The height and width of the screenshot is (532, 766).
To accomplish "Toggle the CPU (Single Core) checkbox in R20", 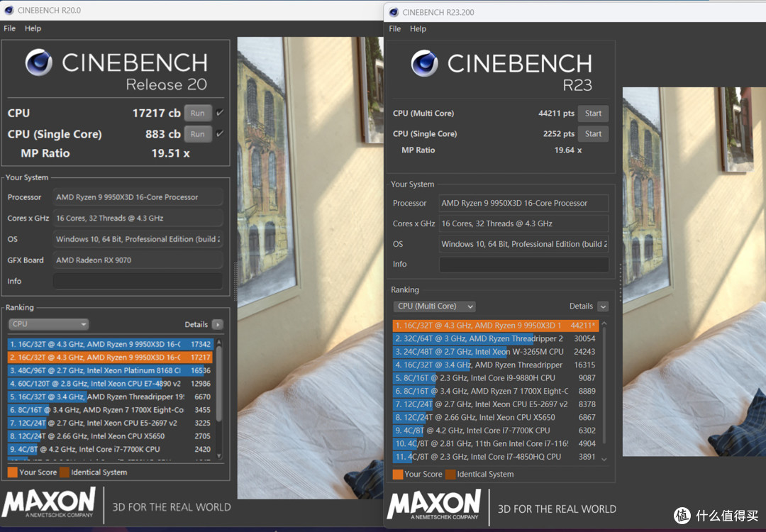I will tap(220, 134).
